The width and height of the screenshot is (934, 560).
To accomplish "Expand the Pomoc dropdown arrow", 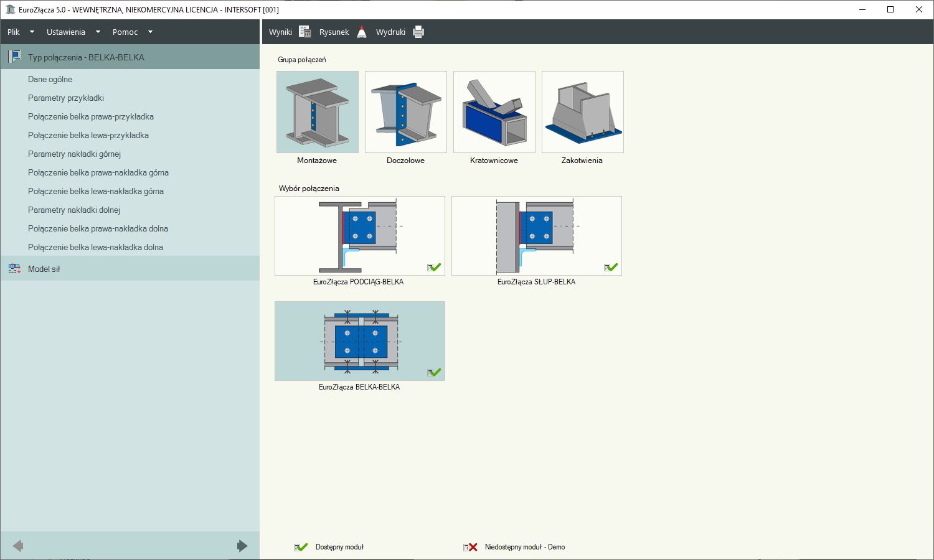I will pyautogui.click(x=150, y=32).
